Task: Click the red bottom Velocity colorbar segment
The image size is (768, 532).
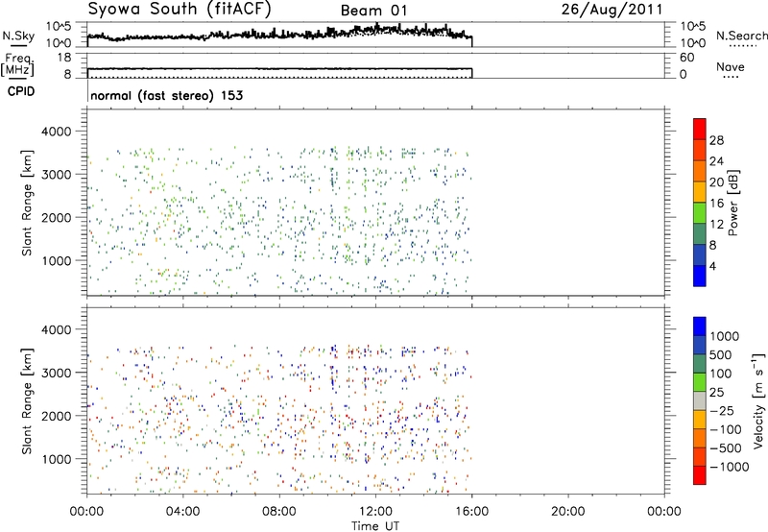Action: point(700,475)
